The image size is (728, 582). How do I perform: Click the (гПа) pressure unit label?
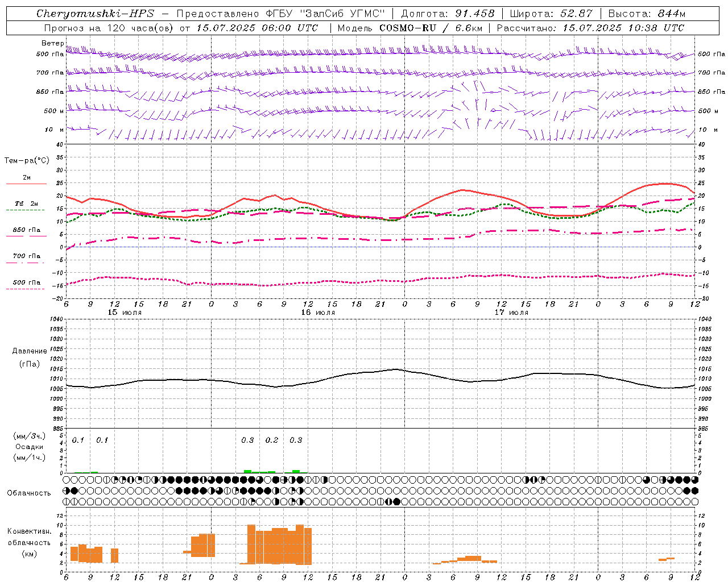pyautogui.click(x=30, y=364)
